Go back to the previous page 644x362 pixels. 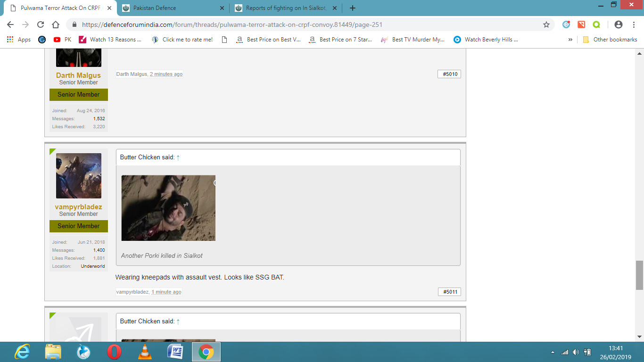click(x=10, y=25)
